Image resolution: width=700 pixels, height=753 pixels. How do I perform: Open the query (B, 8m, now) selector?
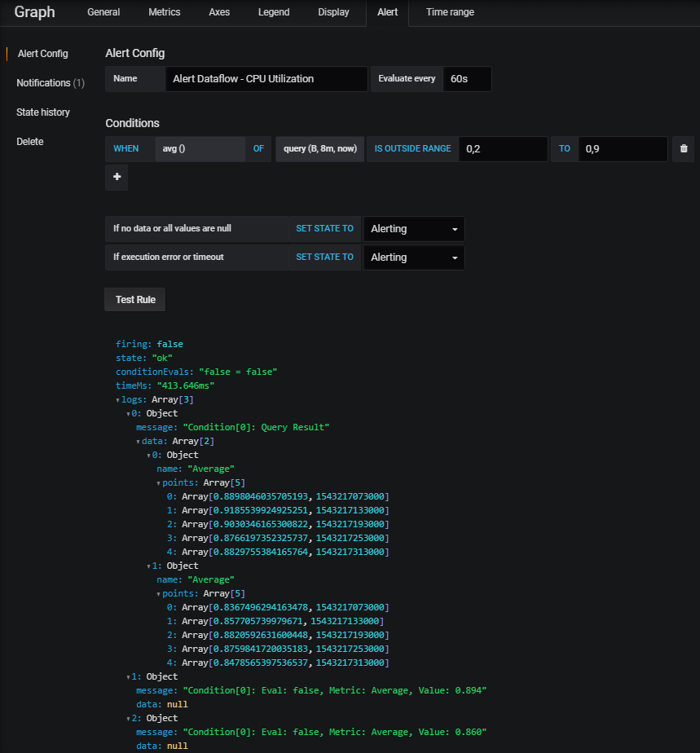(x=319, y=148)
